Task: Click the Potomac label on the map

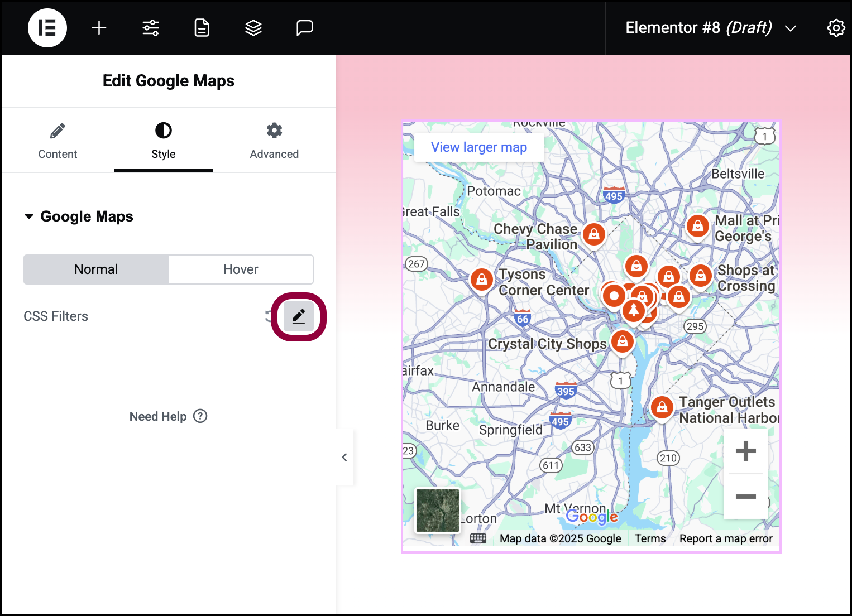Action: pos(494,191)
